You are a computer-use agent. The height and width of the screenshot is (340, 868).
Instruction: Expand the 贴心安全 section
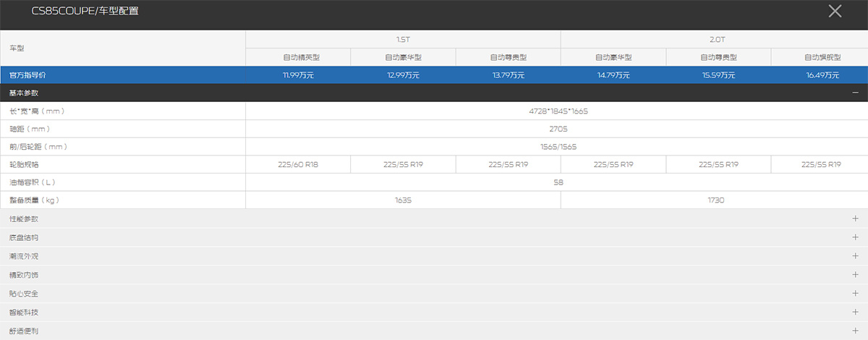(855, 294)
